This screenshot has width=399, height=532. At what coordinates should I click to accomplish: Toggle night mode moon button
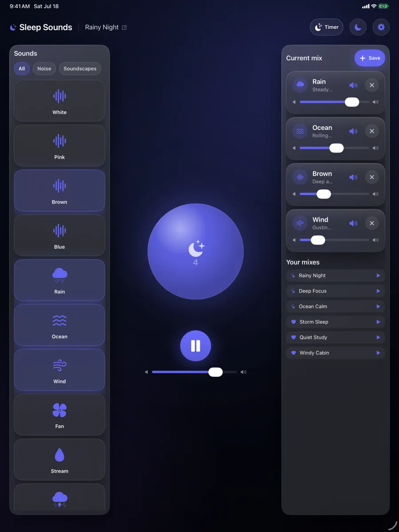[x=358, y=27]
